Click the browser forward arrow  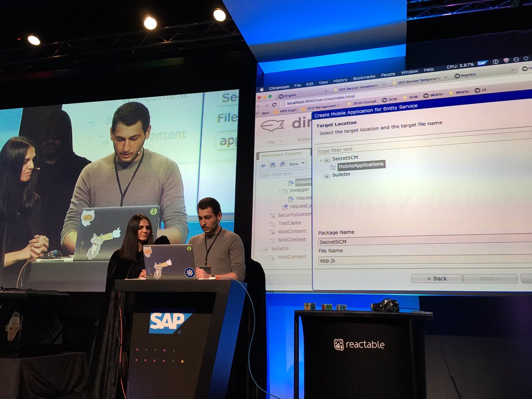point(267,105)
